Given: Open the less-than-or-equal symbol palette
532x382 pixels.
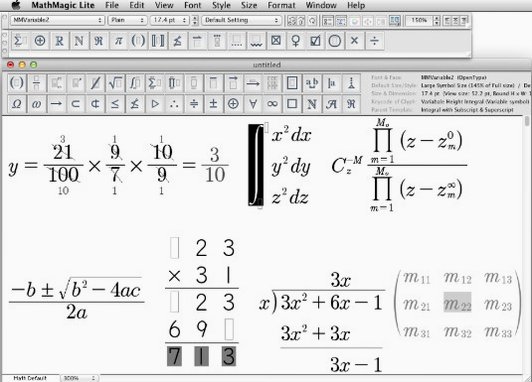Looking at the screenshot, I should [115, 103].
